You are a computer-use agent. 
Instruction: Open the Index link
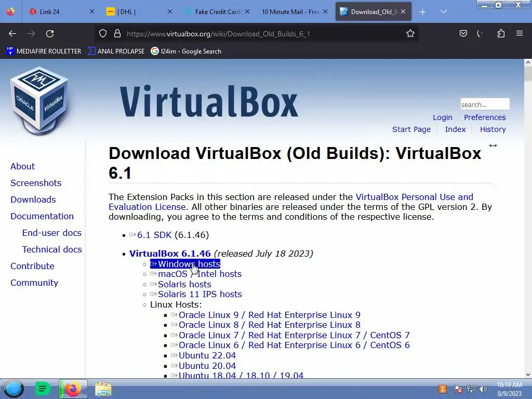(455, 129)
